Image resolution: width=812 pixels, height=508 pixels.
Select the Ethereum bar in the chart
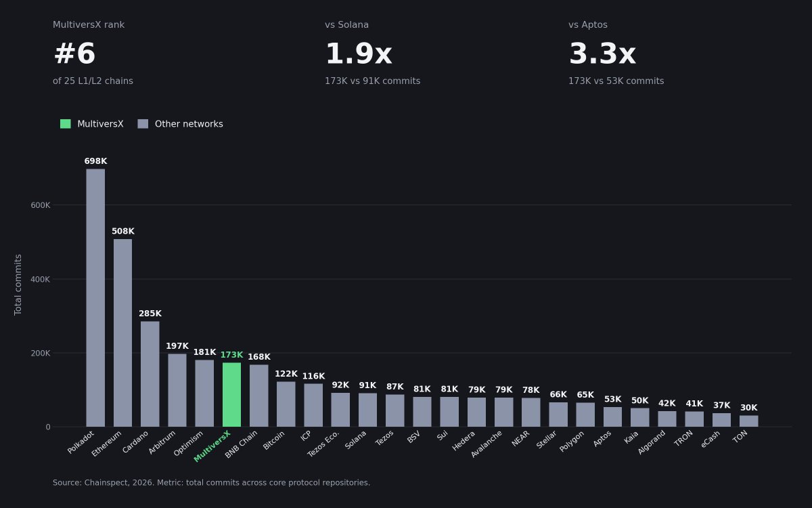122,333
